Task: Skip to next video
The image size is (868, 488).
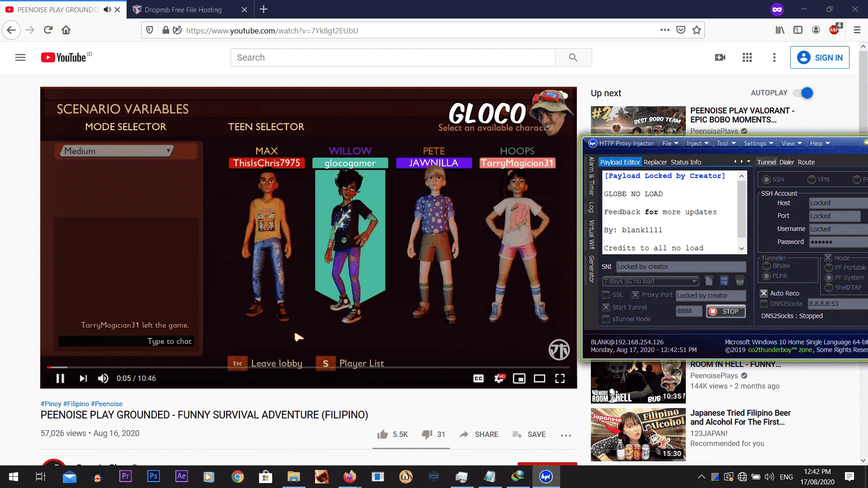Action: coord(83,379)
